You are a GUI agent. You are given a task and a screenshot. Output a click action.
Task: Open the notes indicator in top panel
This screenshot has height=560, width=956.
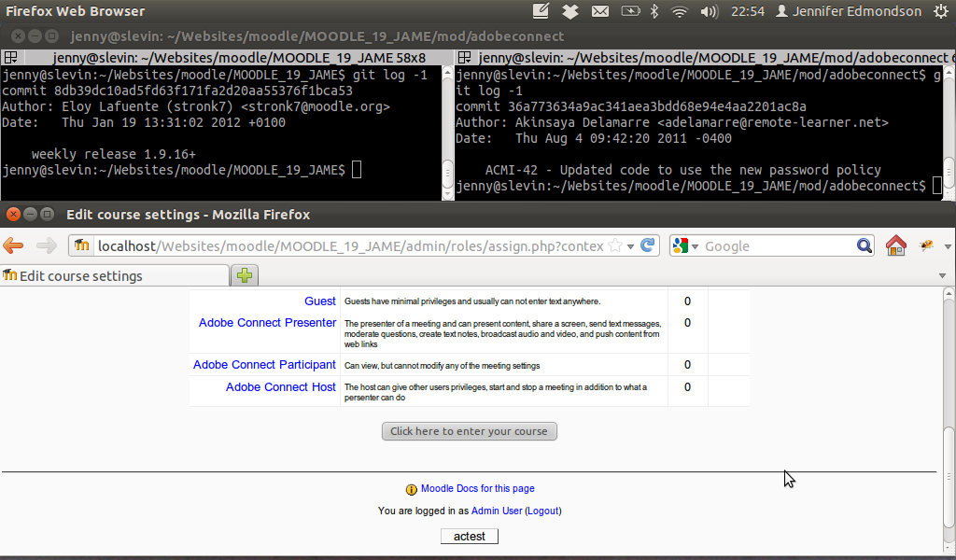[x=541, y=11]
